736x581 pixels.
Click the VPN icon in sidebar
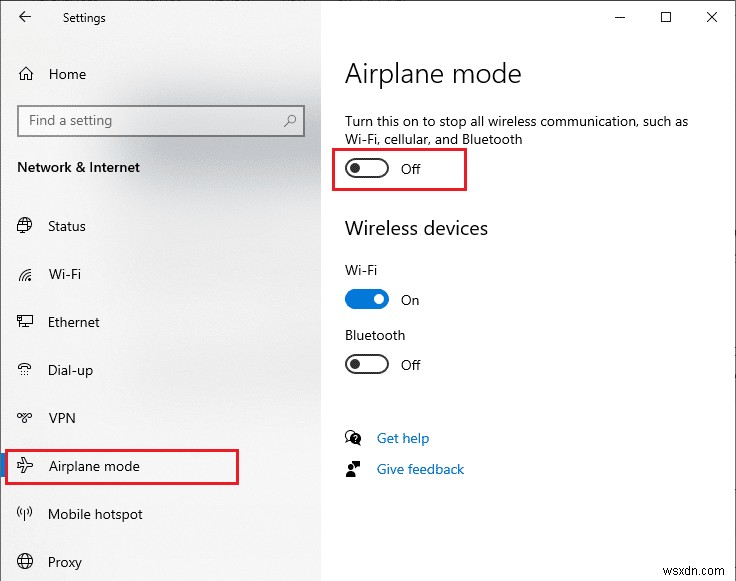(x=26, y=418)
